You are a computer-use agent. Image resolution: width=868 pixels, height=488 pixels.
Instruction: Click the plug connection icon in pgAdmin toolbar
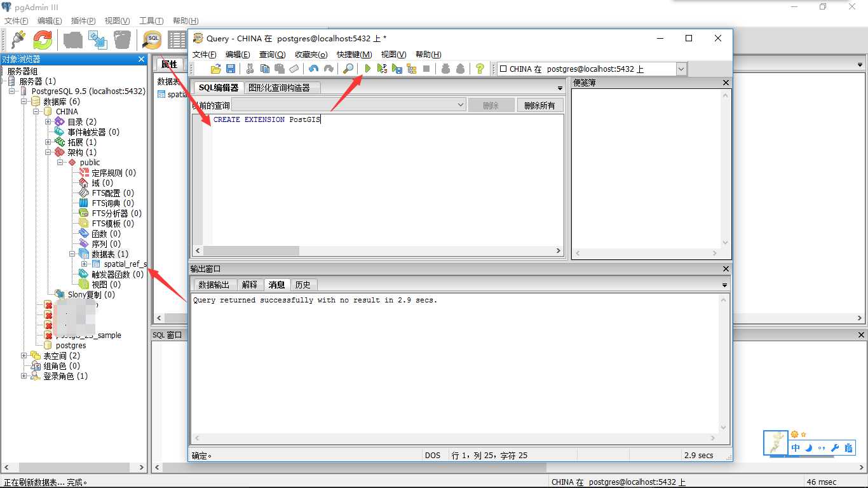(x=17, y=40)
